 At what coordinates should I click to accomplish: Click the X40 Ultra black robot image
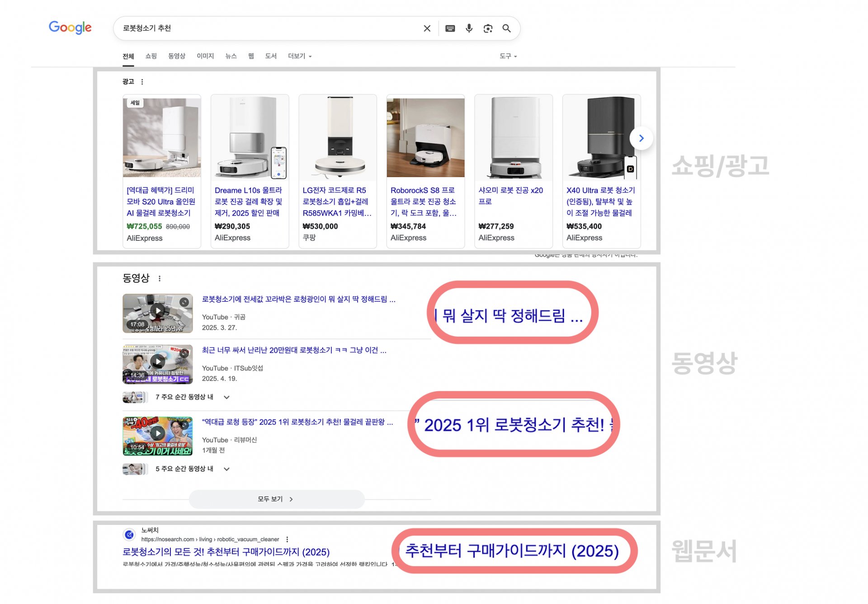pos(602,138)
